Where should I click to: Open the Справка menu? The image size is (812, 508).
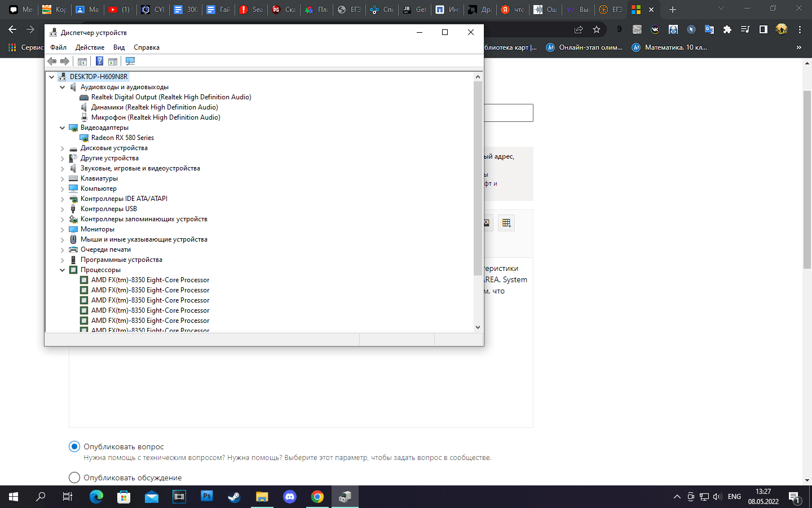(x=147, y=47)
